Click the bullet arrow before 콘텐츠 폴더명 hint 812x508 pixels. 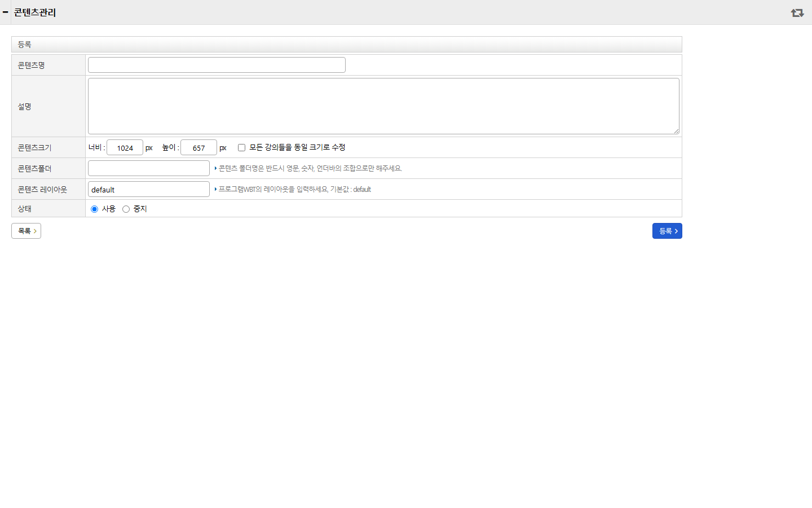215,168
